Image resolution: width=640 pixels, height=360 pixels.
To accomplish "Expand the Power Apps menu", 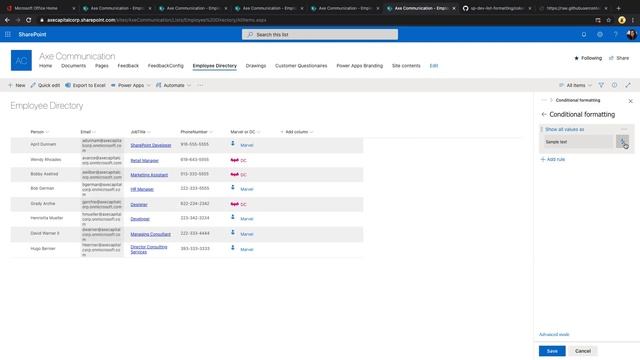I will [x=131, y=85].
